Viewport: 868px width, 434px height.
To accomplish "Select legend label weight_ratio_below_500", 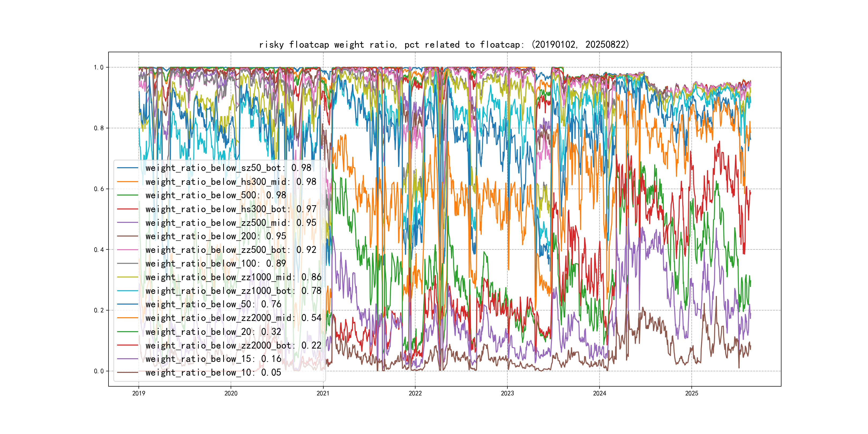I will tap(216, 195).
